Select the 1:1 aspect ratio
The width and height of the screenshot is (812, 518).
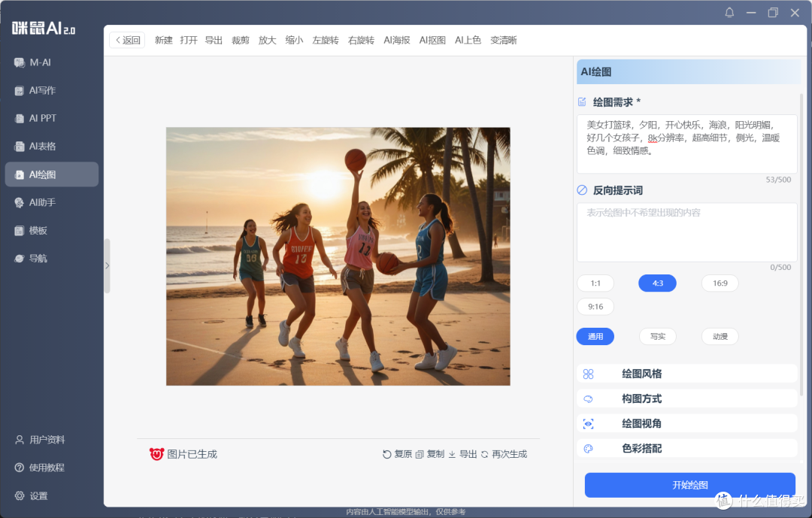(595, 283)
